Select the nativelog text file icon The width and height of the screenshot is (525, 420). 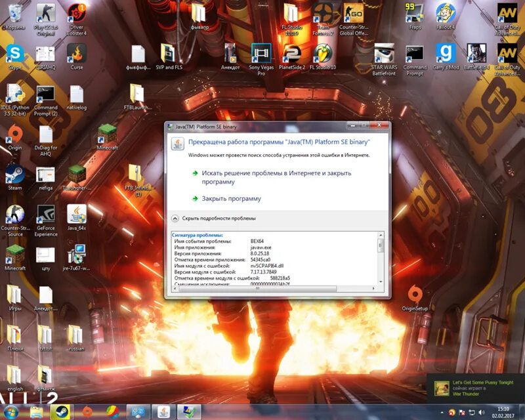click(77, 97)
